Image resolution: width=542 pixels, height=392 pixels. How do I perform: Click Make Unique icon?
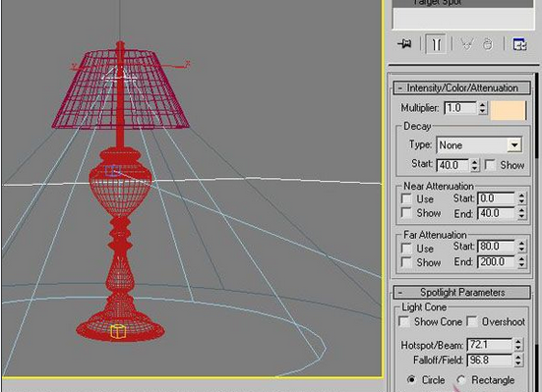[x=466, y=44]
